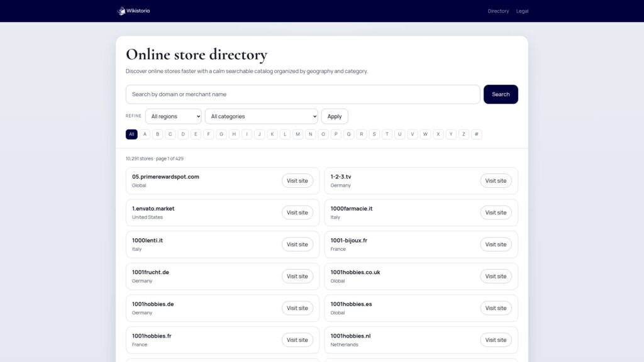Click the 1001hobbies.es store name
Screen dimensions: 644x362
point(351,304)
